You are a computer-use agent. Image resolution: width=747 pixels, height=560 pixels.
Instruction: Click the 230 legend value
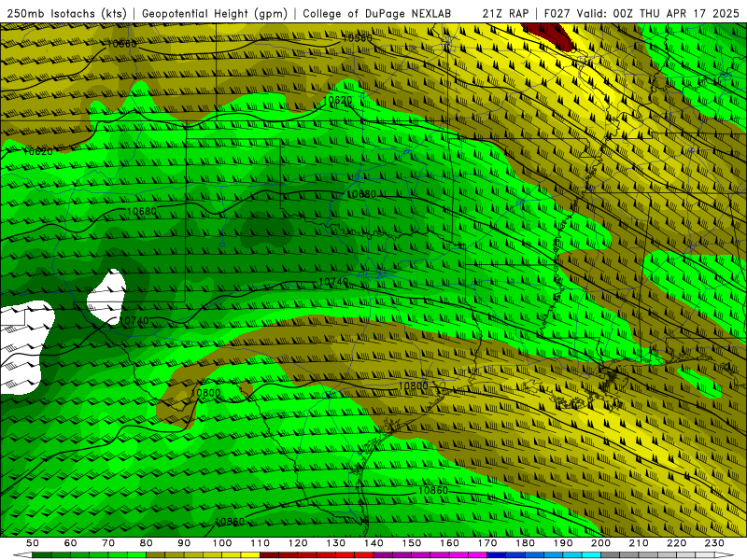pyautogui.click(x=715, y=543)
